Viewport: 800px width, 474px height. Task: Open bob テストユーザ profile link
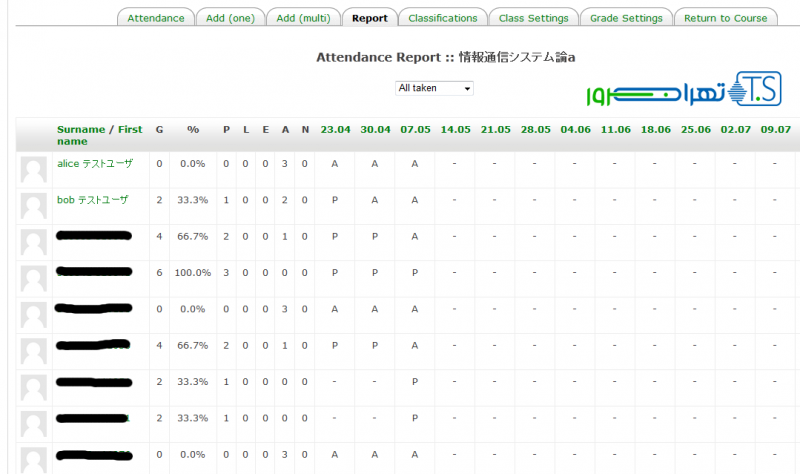93,200
